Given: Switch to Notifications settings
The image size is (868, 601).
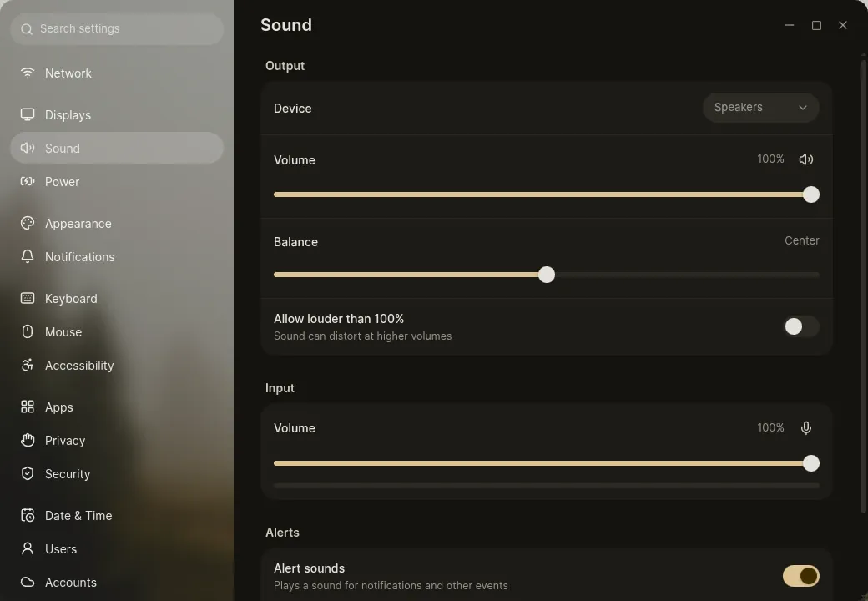Looking at the screenshot, I should click(117, 257).
